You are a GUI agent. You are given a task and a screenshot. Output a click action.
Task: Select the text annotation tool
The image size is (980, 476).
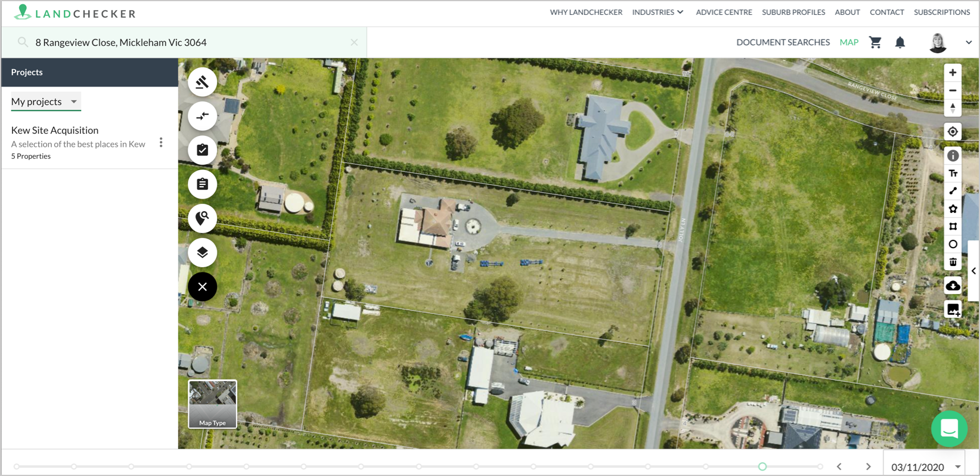click(953, 174)
